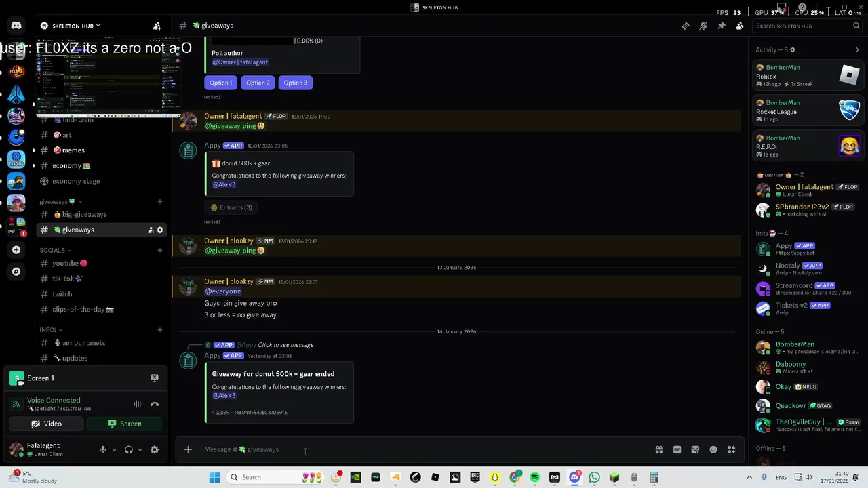Open audio output options arrow

coord(139,449)
